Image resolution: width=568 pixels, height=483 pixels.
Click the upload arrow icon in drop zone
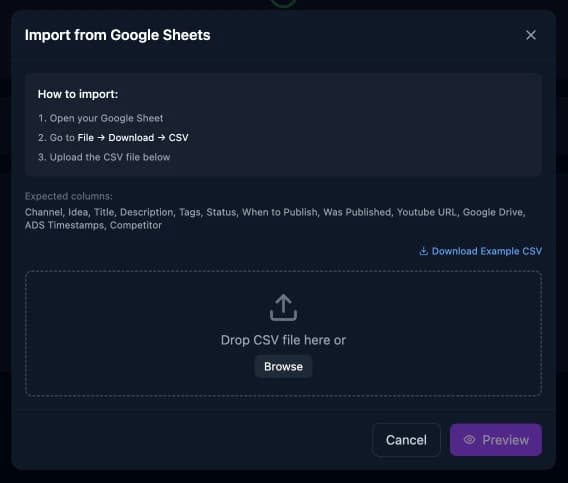[x=283, y=307]
